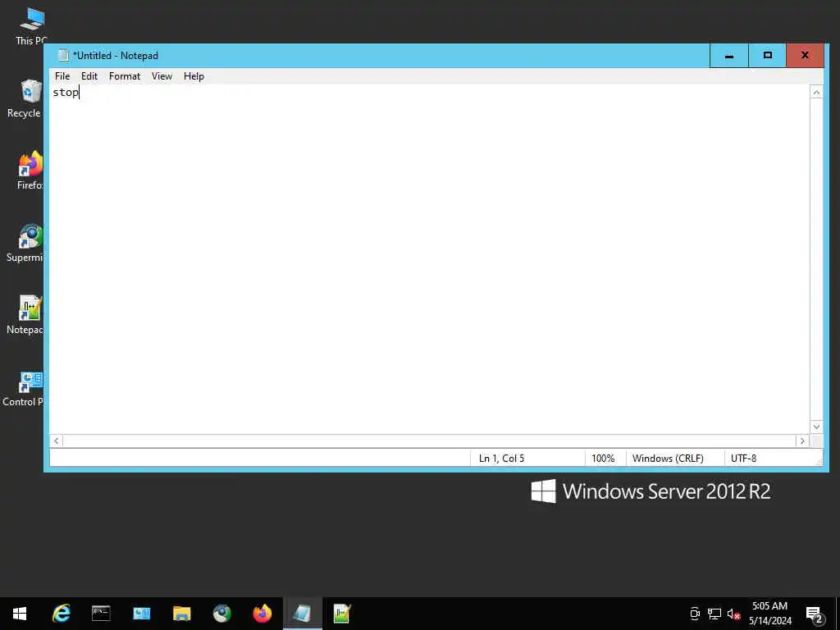Open Supermium browser from the taskbar

click(x=221, y=614)
